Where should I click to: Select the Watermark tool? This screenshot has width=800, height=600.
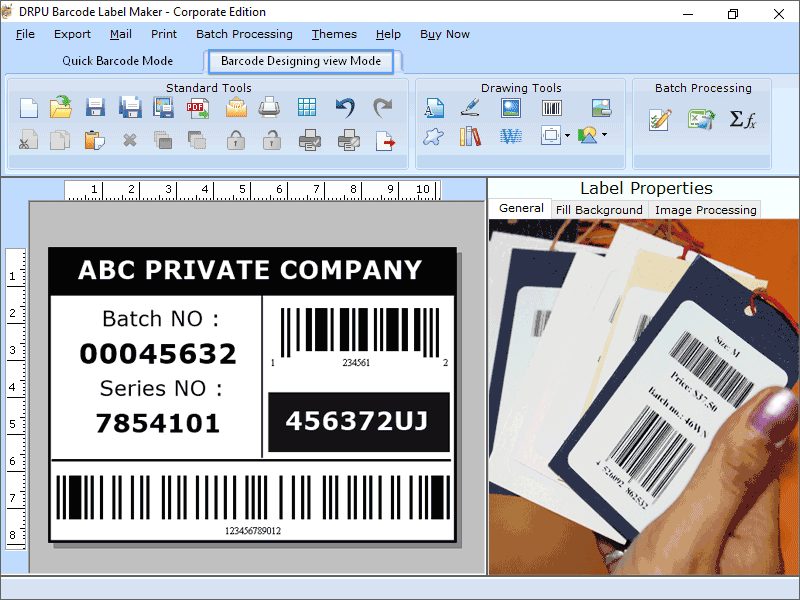pyautogui.click(x=513, y=137)
